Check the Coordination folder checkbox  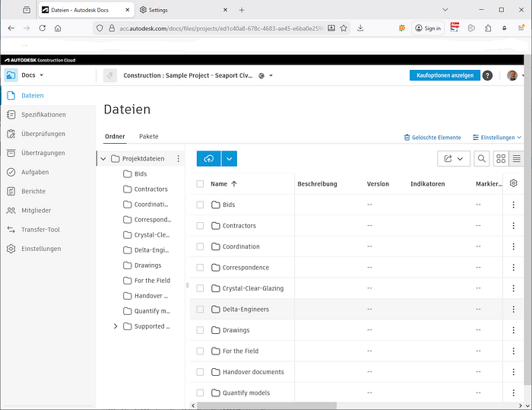200,246
